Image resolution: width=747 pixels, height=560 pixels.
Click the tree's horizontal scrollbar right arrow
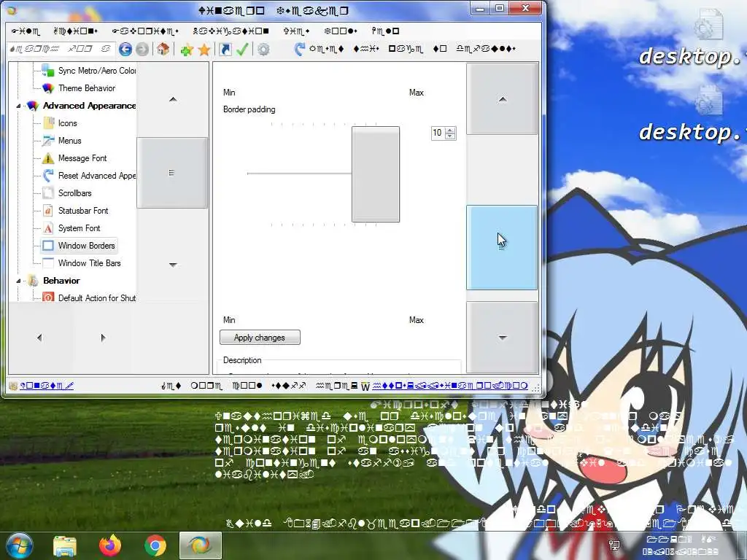point(104,338)
